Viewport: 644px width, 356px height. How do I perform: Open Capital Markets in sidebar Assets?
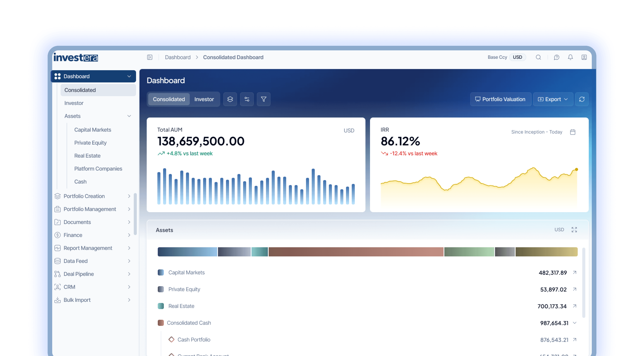click(93, 130)
